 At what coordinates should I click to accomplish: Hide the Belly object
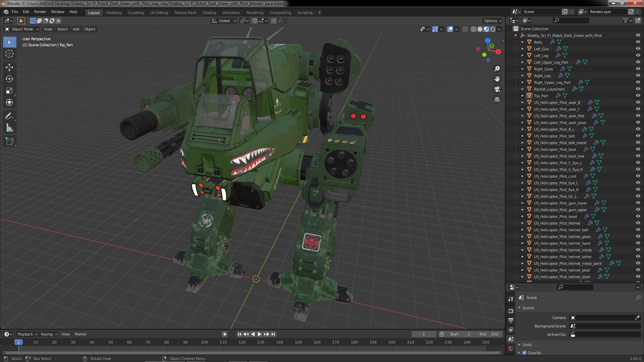pyautogui.click(x=638, y=42)
